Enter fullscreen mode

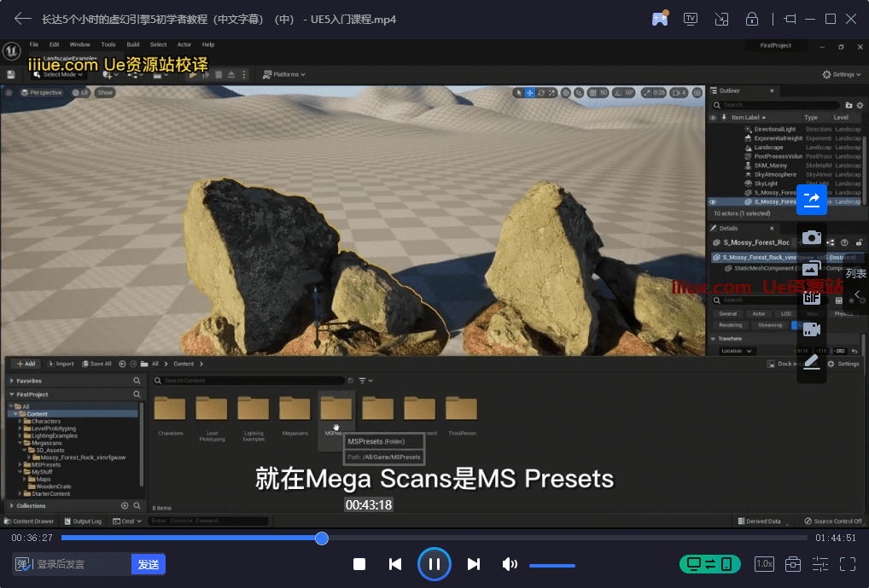[848, 564]
